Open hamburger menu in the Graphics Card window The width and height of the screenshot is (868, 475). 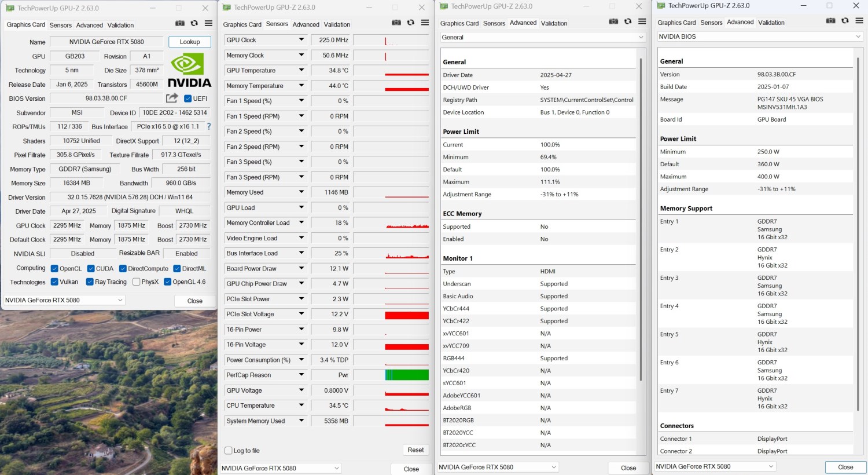(208, 23)
